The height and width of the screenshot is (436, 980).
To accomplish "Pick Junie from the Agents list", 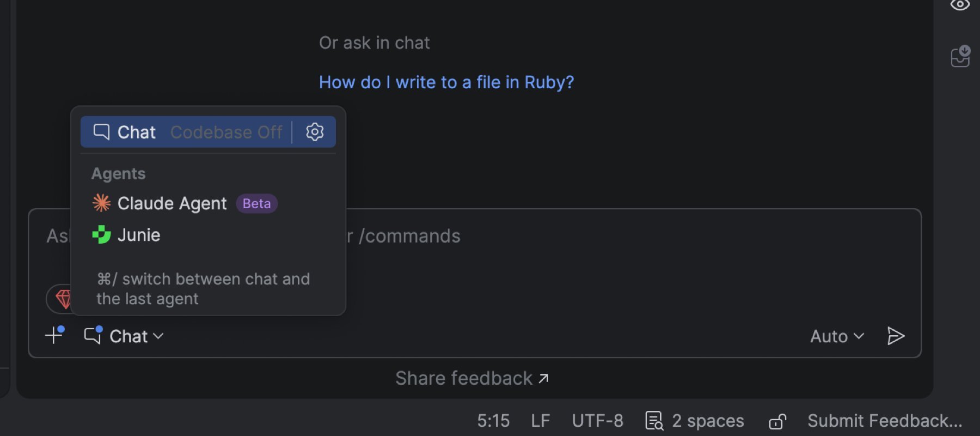I will point(139,235).
